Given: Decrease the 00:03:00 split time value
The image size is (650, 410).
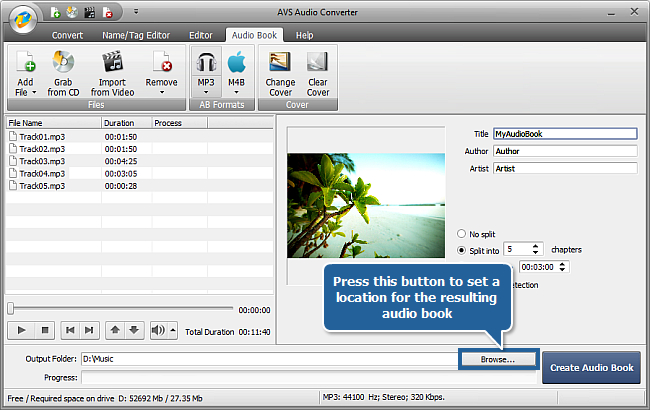Looking at the screenshot, I should click(562, 270).
